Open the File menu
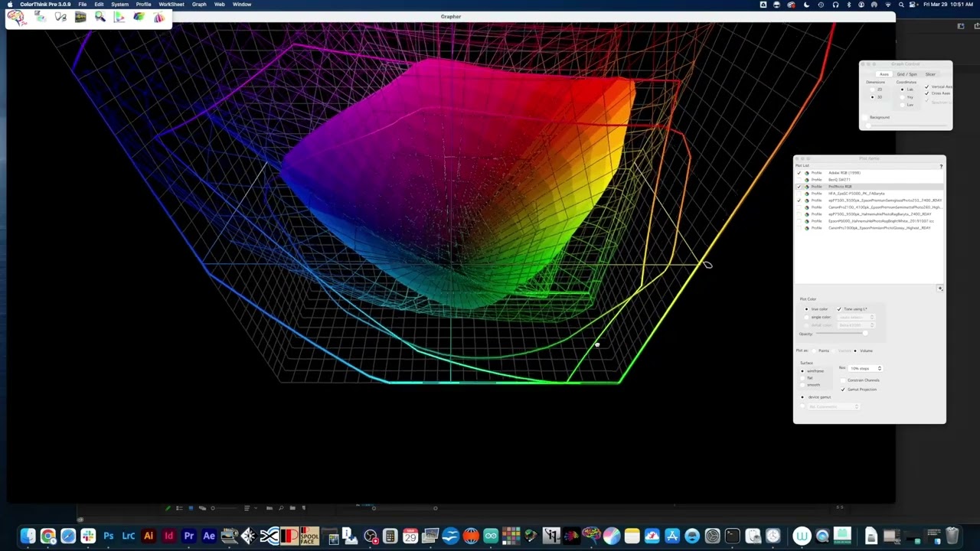This screenshot has width=980, height=551. [82, 4]
